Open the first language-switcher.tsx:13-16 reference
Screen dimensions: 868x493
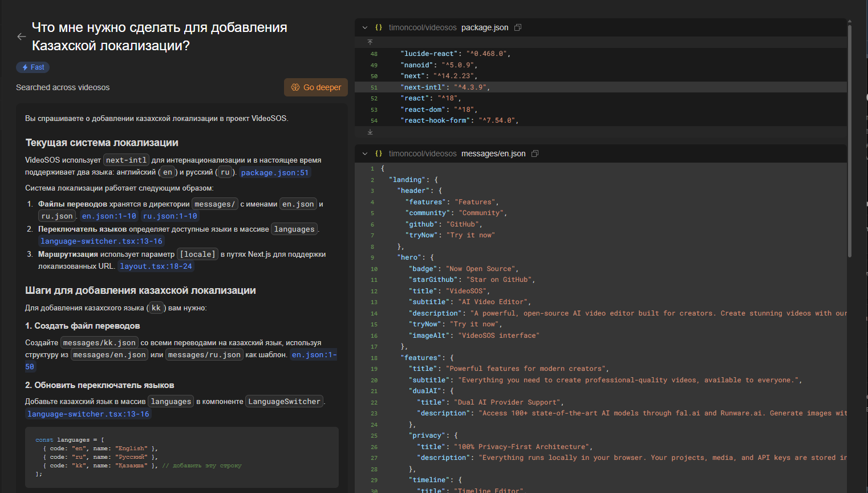pyautogui.click(x=101, y=241)
